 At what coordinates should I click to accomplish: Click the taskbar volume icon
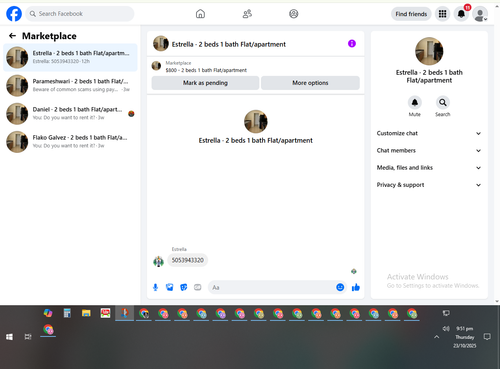coord(446,329)
